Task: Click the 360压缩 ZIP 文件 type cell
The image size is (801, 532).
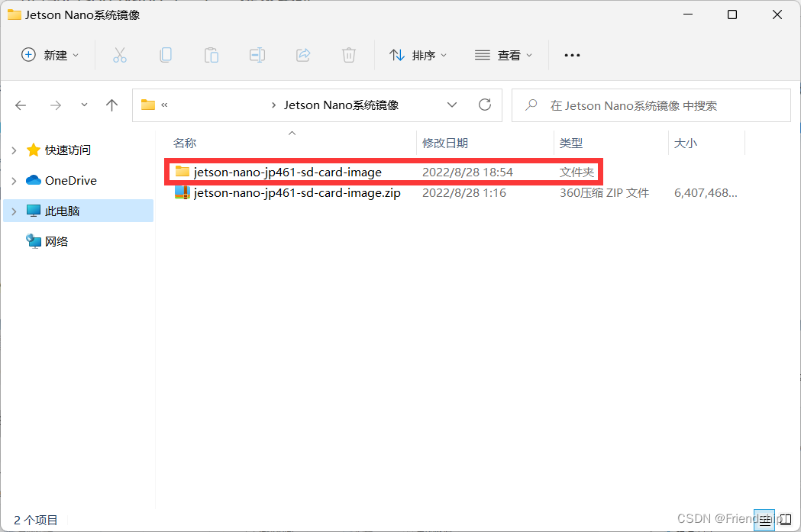Action: pyautogui.click(x=604, y=193)
